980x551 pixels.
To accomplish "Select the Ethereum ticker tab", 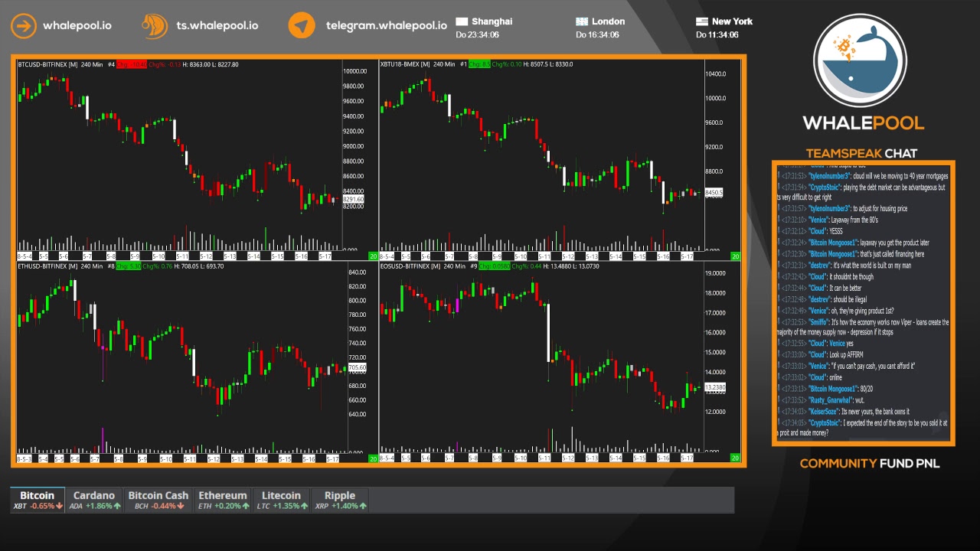I will click(x=223, y=500).
